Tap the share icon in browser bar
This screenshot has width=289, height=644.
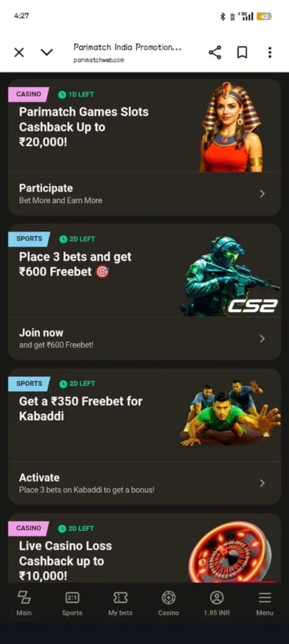pos(215,53)
